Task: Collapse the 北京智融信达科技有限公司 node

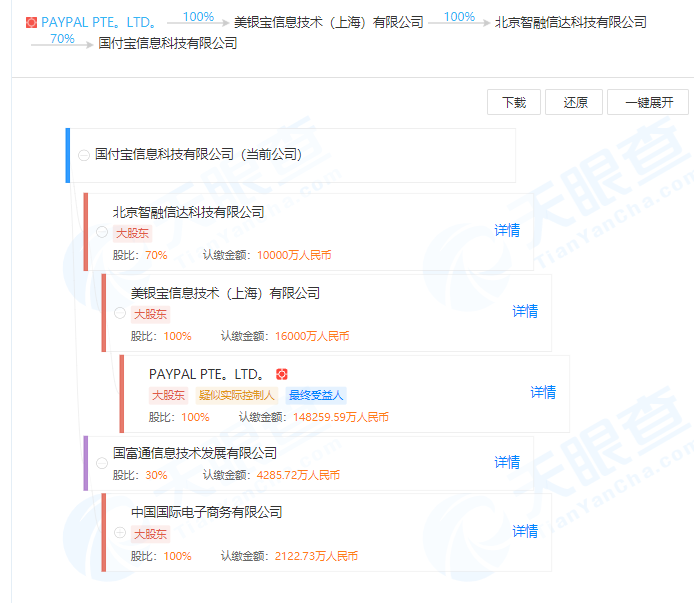Action: (x=102, y=232)
